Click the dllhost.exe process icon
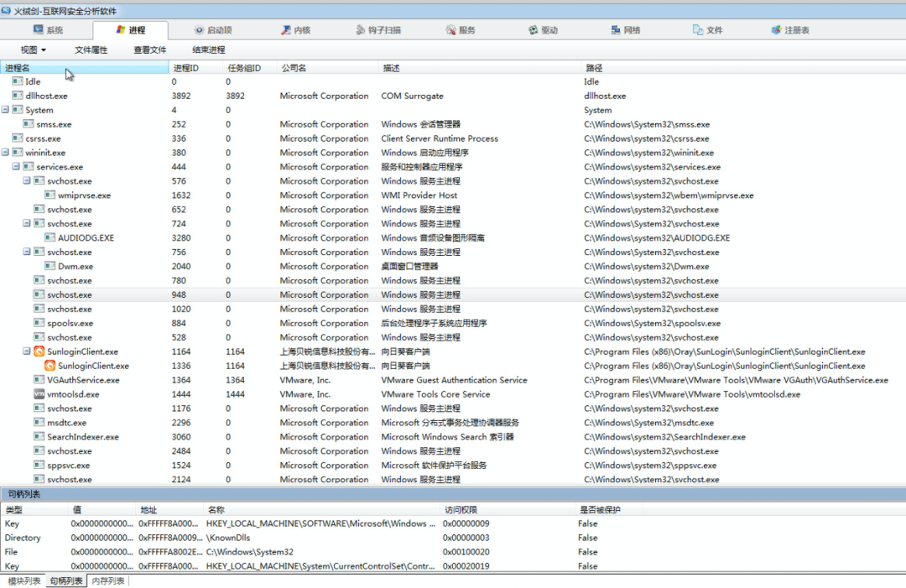 coord(18,96)
